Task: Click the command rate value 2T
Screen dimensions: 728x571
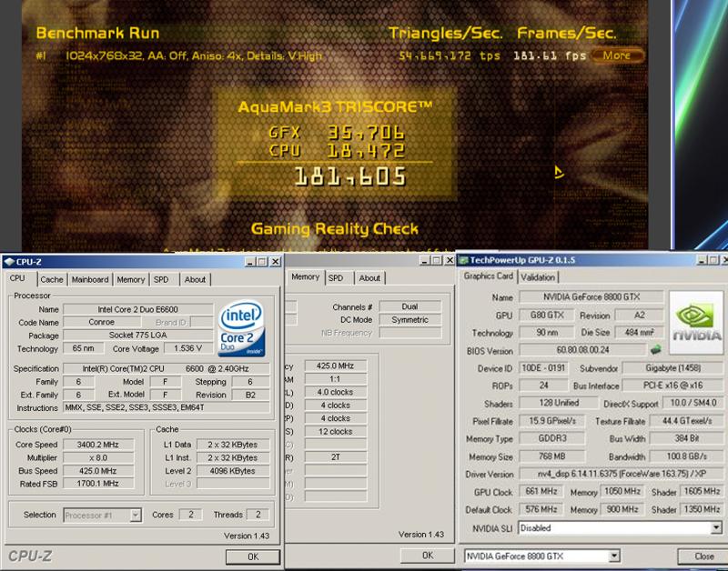Action: click(335, 457)
